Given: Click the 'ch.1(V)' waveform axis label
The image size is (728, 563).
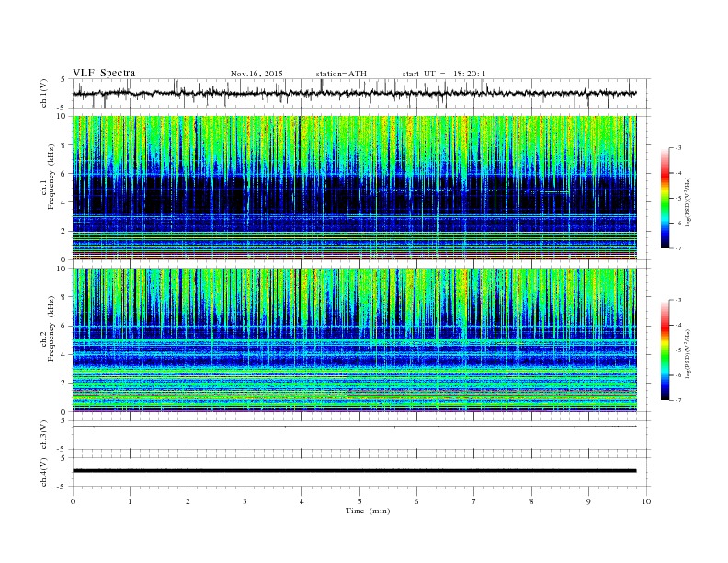Looking at the screenshot, I should coord(44,93).
